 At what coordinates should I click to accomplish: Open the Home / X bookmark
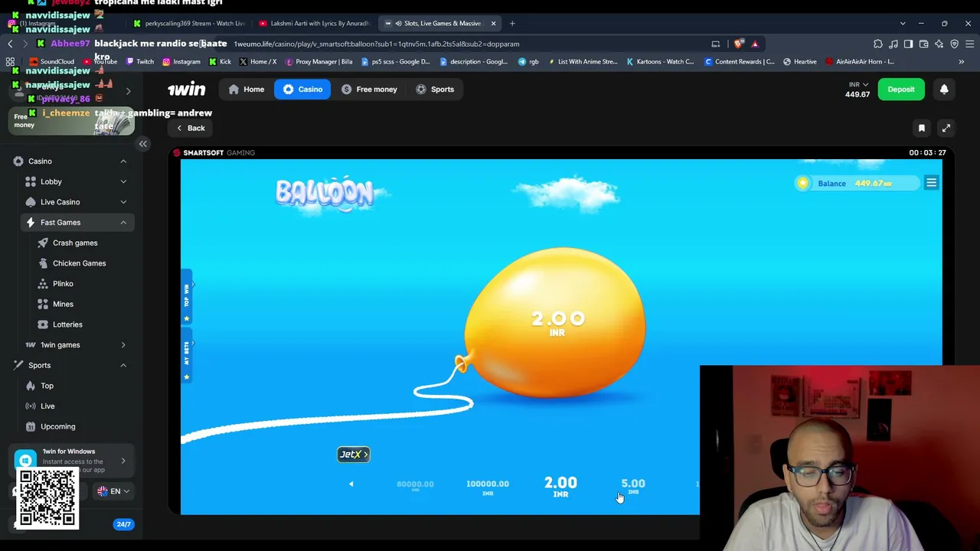[258, 62]
